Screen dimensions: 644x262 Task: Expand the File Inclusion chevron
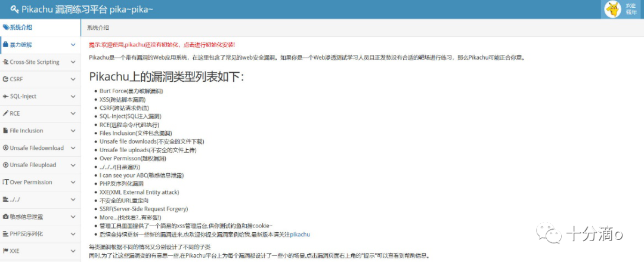click(x=73, y=131)
